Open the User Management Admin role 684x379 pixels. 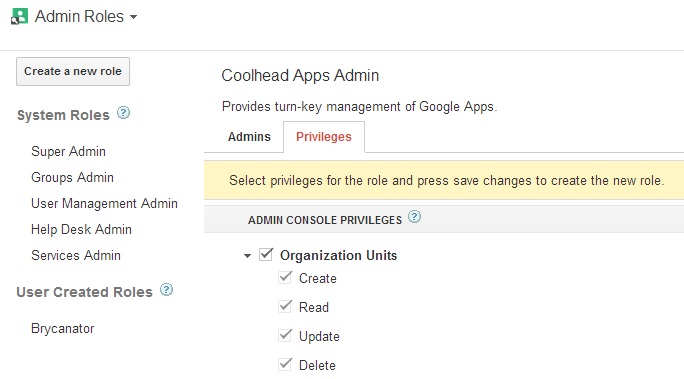click(104, 203)
